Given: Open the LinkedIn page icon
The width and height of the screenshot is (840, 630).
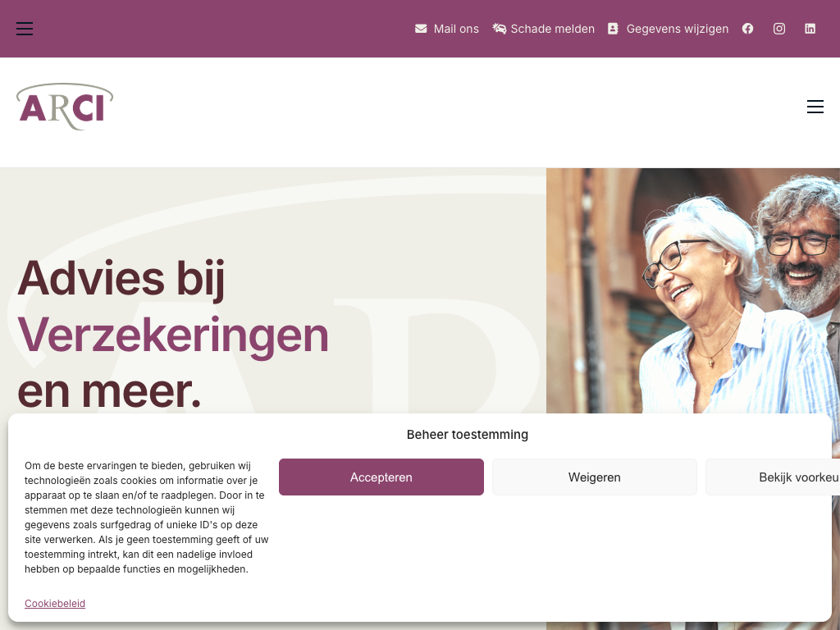Looking at the screenshot, I should [810, 29].
